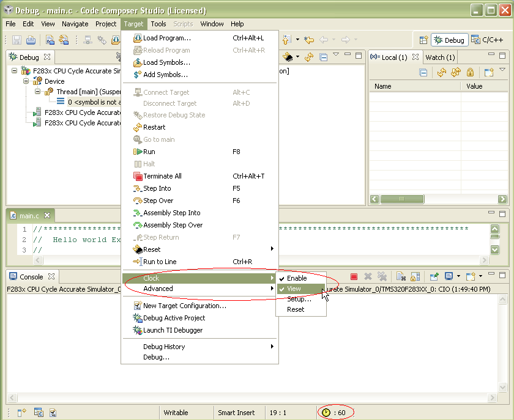The image size is (514, 420).
Task: Toggle the View clock option
Action: 301,289
